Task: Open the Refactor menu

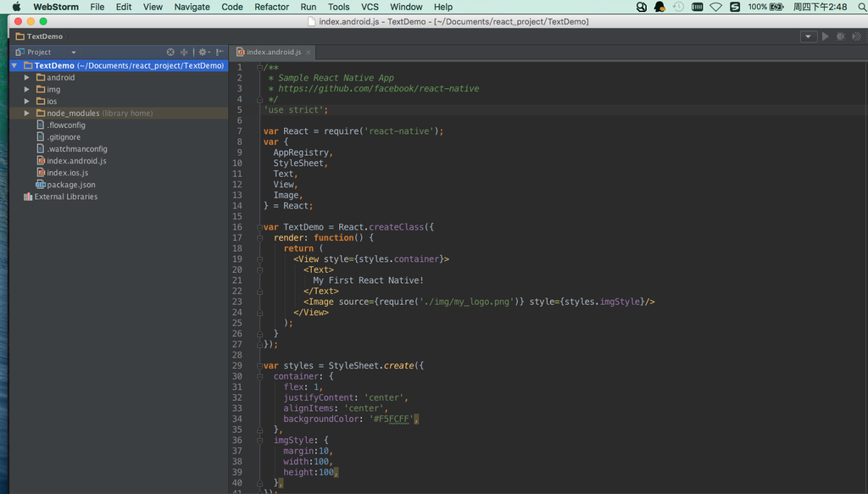Action: coord(271,7)
